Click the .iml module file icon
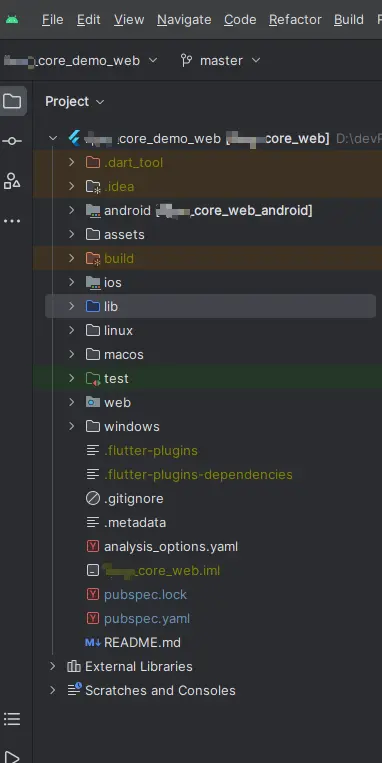 [92, 570]
